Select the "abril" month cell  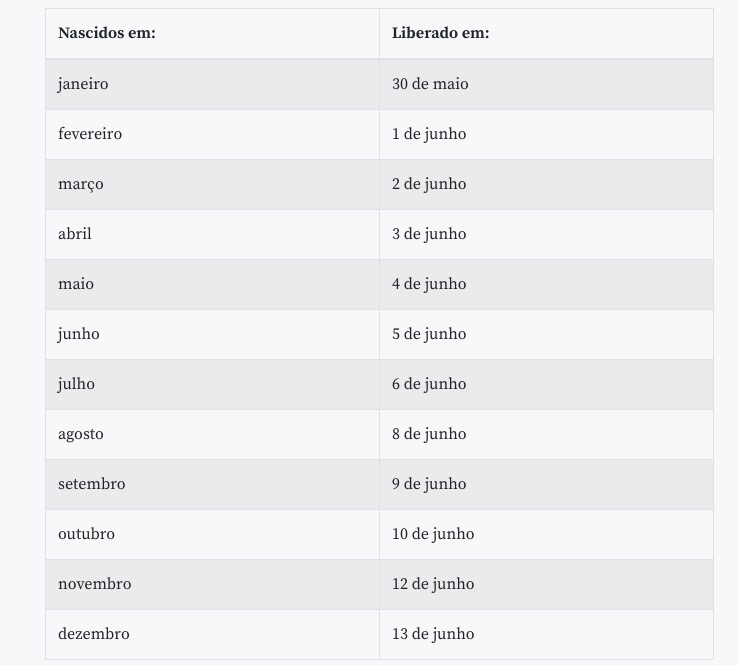(75, 234)
